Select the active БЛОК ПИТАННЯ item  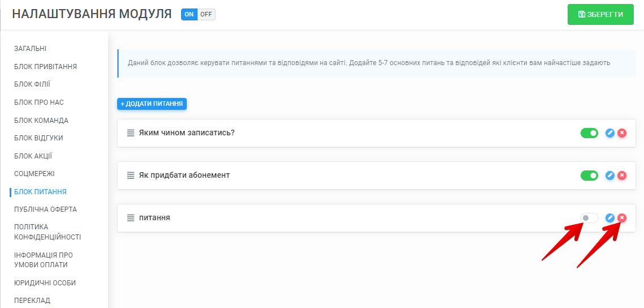tap(40, 192)
